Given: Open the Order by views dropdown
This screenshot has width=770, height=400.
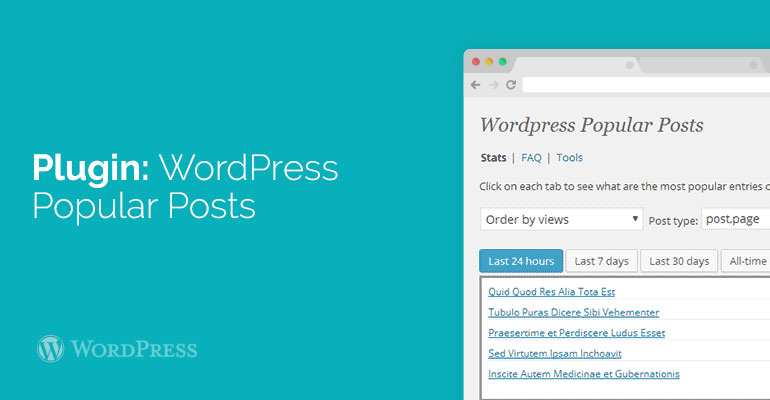Looking at the screenshot, I should (x=561, y=219).
